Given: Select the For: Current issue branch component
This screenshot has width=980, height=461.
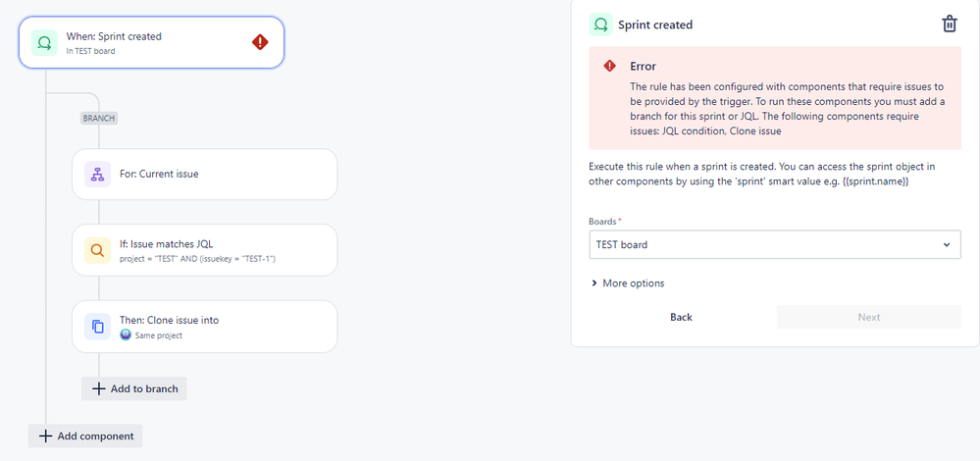Looking at the screenshot, I should coord(204,175).
